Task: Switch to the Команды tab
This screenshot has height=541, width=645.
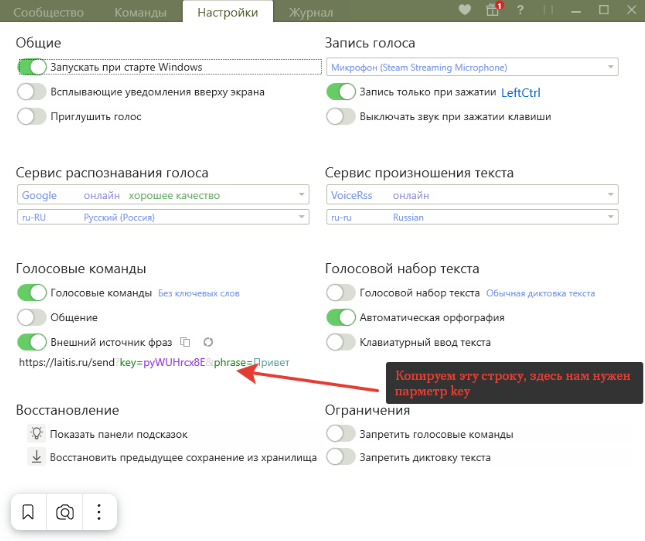Action: point(141,12)
